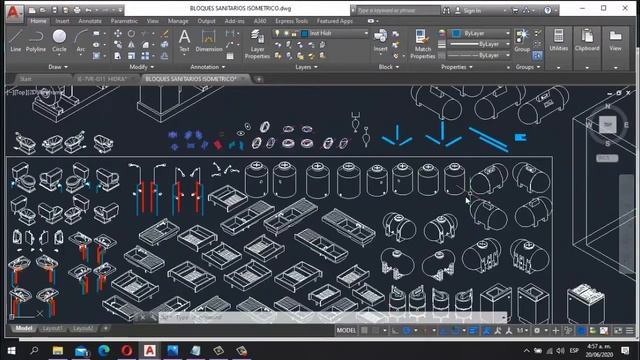Open the Manage ribbon tab
Viewport: 640px width, 360px height.
(x=178, y=21)
